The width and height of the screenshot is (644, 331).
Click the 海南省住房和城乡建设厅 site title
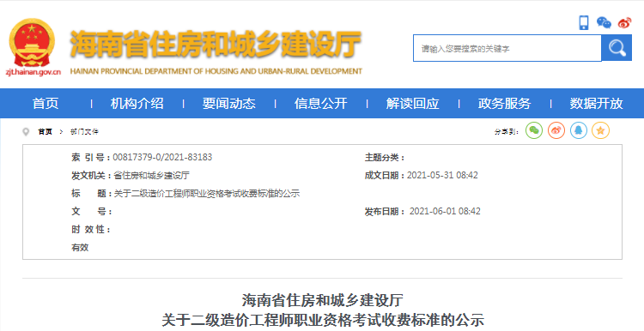point(216,44)
